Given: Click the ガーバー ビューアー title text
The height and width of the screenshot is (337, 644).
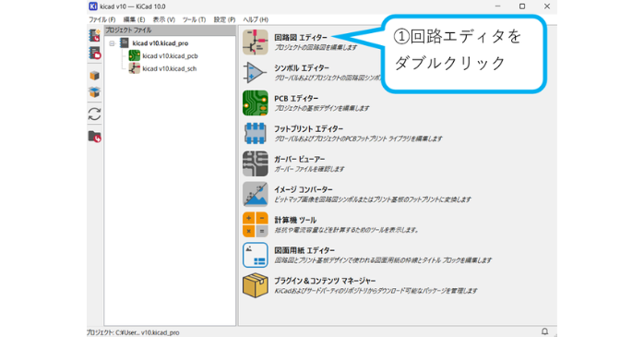Looking at the screenshot, I should (300, 159).
